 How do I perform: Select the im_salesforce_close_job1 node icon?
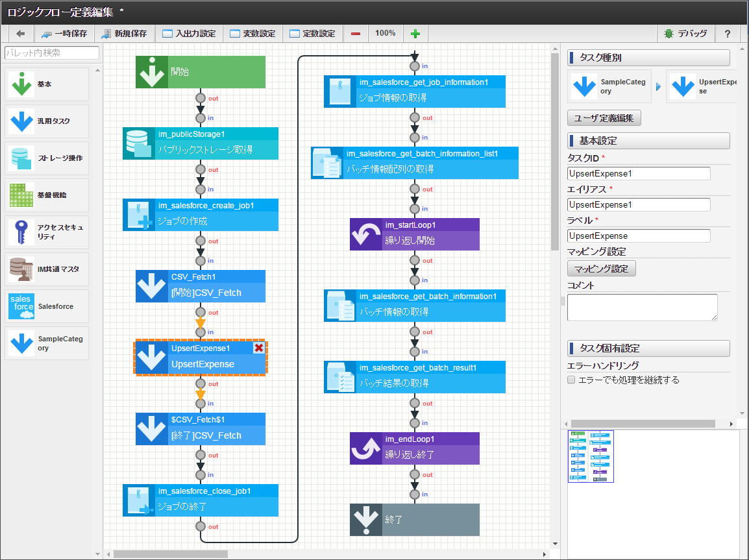[x=139, y=500]
